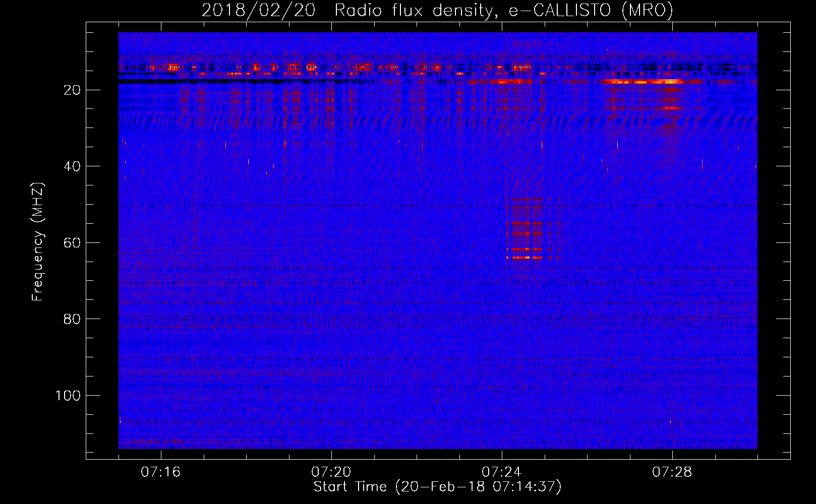Image resolution: width=816 pixels, height=504 pixels.
Task: Click the 07:16 time tick label
Action: [161, 472]
